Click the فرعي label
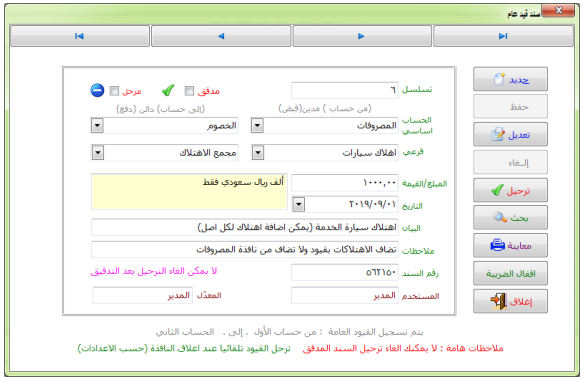This screenshot has width=584, height=378. pos(413,152)
